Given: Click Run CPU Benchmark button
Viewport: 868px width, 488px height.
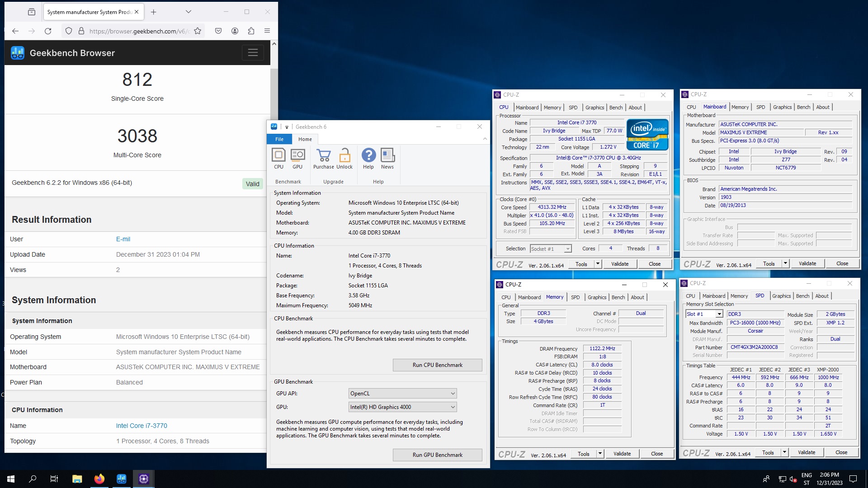Looking at the screenshot, I should pos(438,365).
